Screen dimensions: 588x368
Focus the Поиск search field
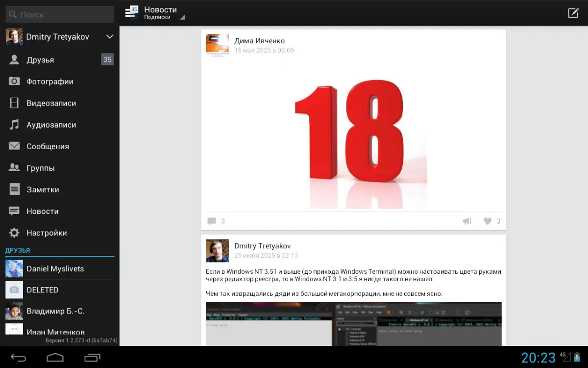(x=60, y=15)
